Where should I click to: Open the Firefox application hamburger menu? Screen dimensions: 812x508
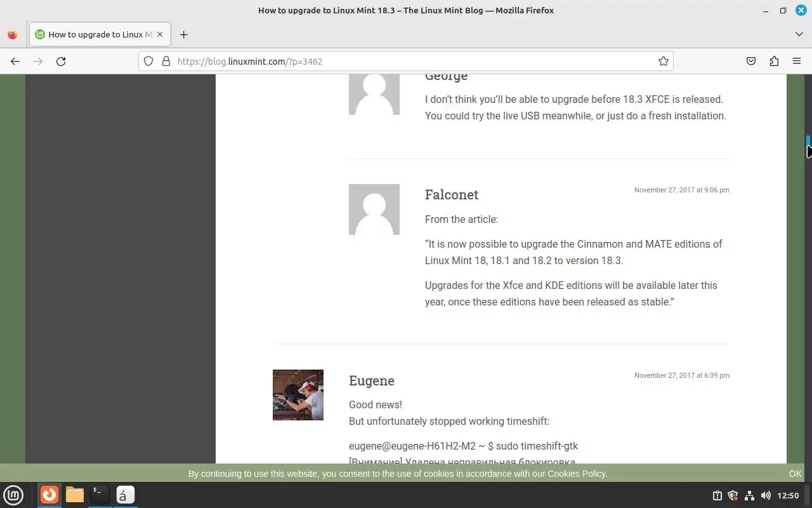797,61
